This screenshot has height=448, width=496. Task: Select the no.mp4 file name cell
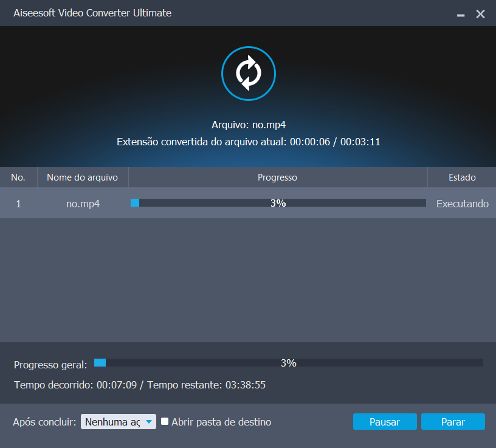click(83, 204)
